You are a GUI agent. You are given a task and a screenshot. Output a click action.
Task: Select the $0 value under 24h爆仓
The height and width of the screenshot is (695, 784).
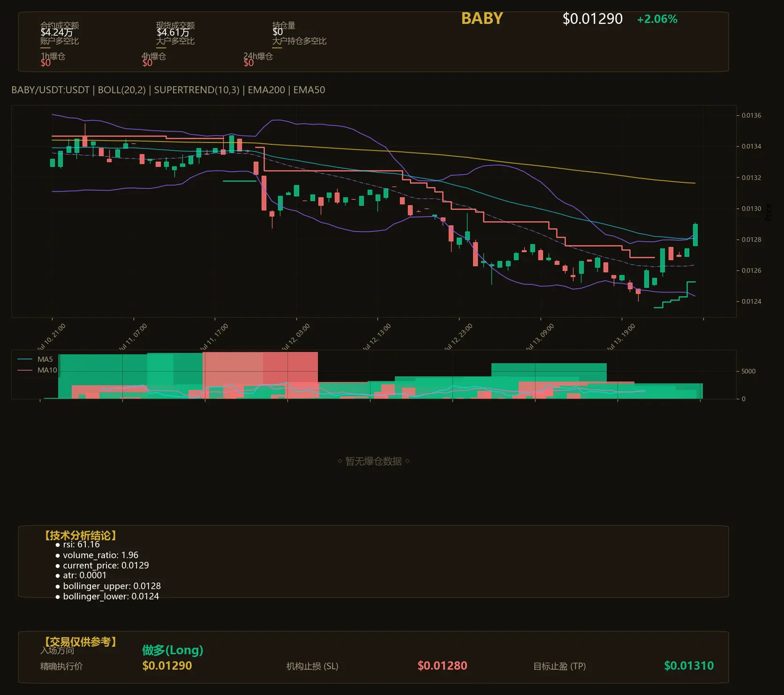coord(249,63)
